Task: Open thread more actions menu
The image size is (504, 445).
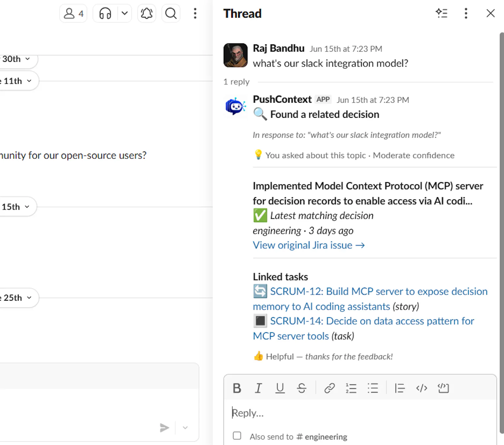Action: tap(466, 13)
